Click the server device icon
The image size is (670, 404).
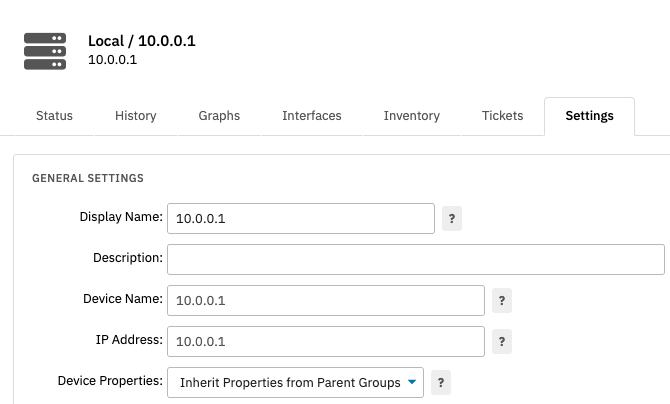pyautogui.click(x=45, y=50)
